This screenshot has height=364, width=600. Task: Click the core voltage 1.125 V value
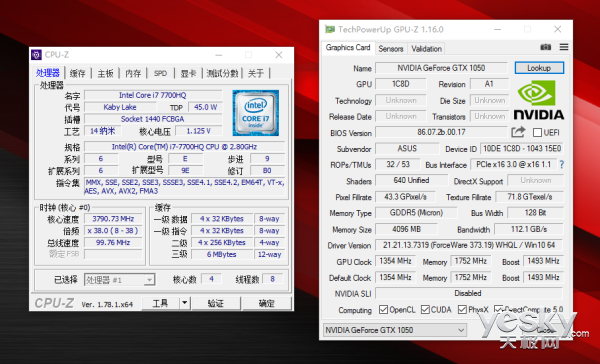click(199, 131)
